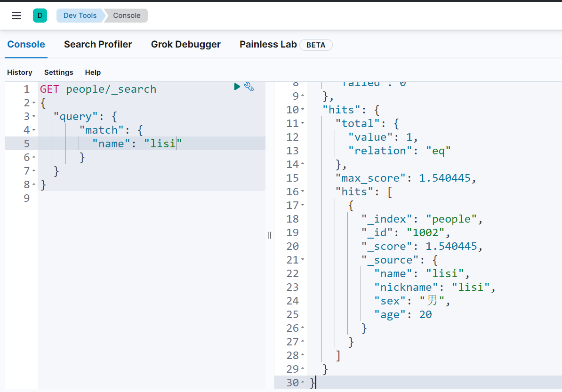The height and width of the screenshot is (392, 562).
Task: Open the wrench request options menu
Action: click(x=249, y=87)
